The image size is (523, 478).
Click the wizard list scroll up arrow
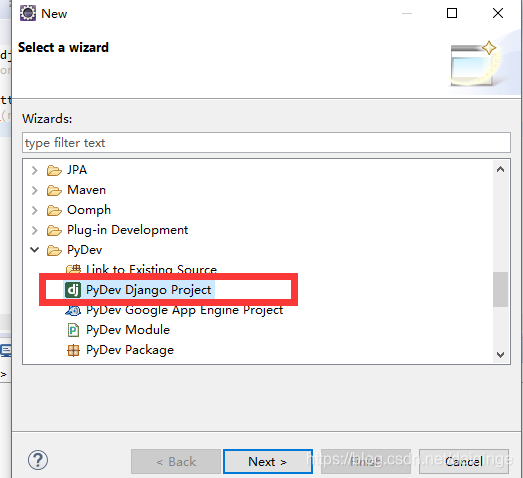500,169
